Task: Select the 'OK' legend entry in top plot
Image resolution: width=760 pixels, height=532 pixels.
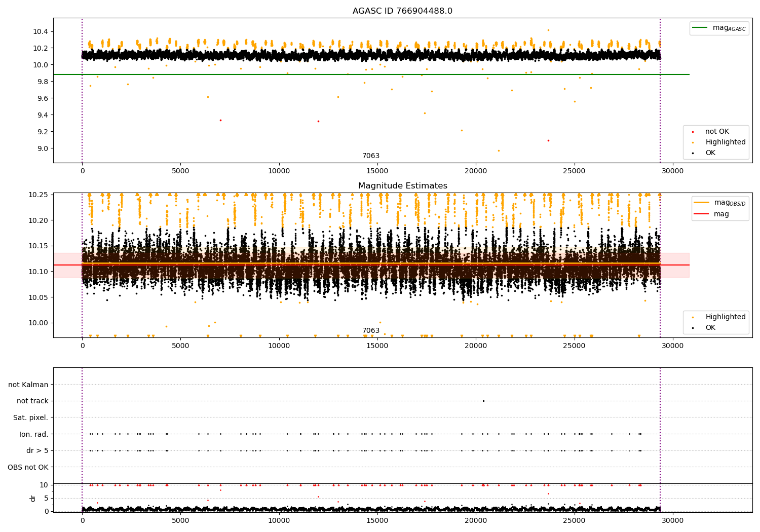Action: [x=710, y=153]
